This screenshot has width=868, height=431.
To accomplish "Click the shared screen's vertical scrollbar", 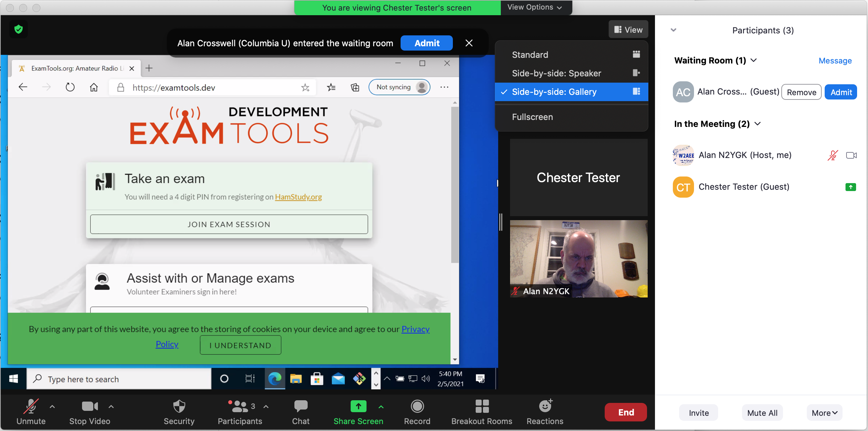I will [455, 184].
